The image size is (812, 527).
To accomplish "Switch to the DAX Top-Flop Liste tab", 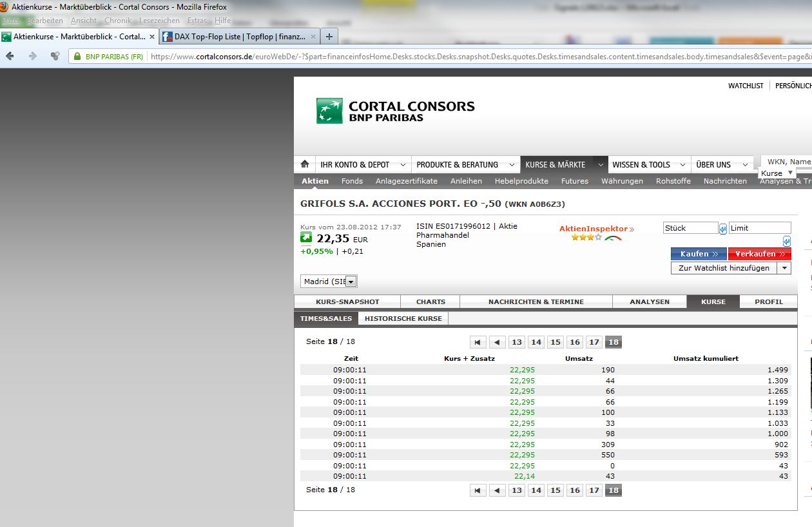I will pos(240,37).
